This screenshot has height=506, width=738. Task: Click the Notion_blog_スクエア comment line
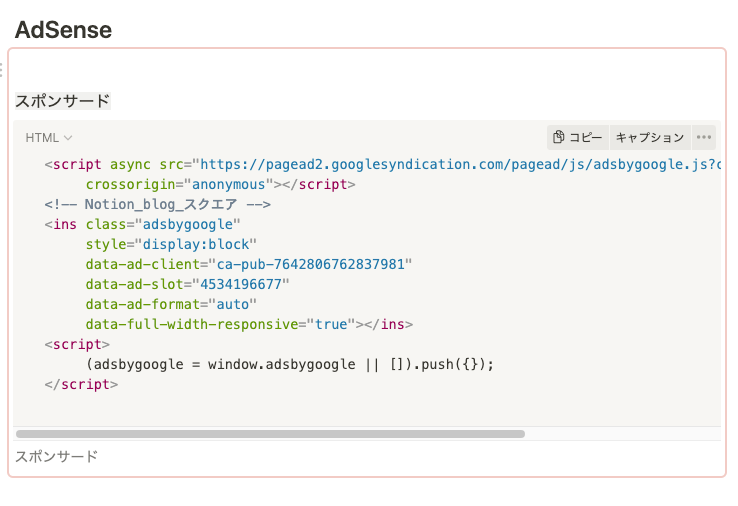tap(158, 204)
